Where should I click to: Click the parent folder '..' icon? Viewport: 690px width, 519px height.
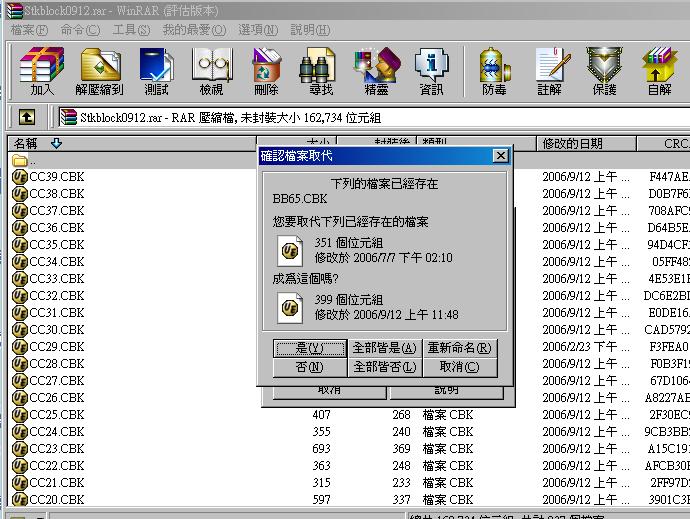coord(20,160)
